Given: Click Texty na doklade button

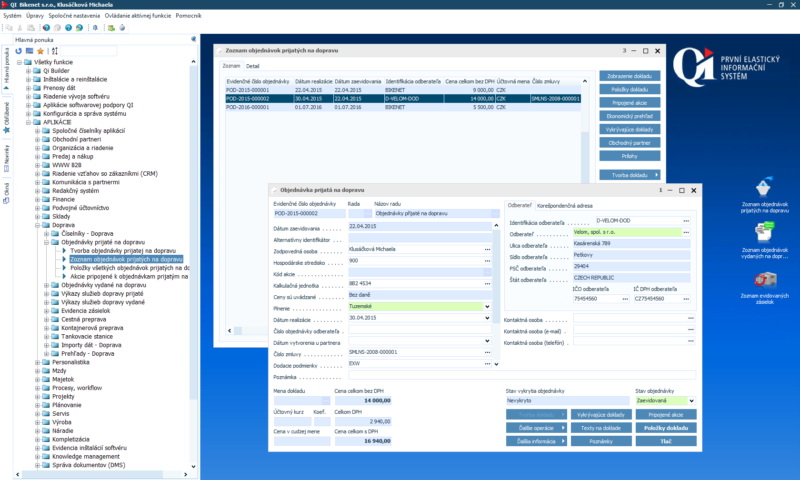Looking at the screenshot, I should click(601, 428).
